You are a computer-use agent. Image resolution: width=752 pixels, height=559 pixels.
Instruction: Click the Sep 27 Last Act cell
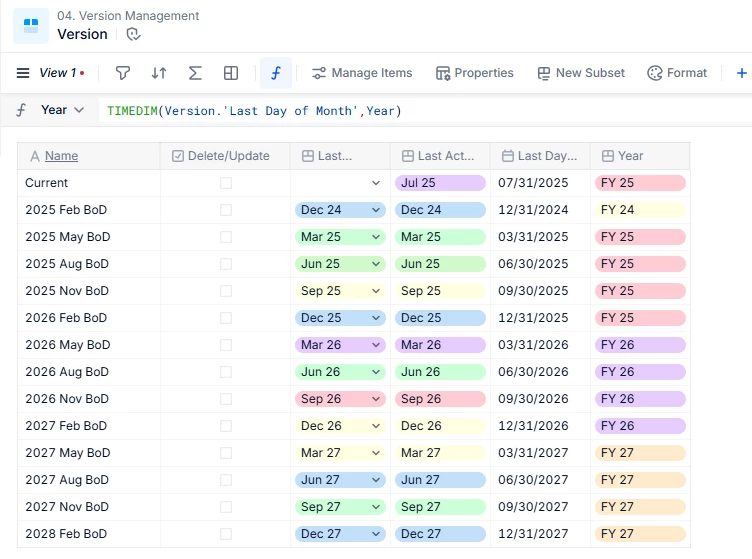tap(440, 507)
